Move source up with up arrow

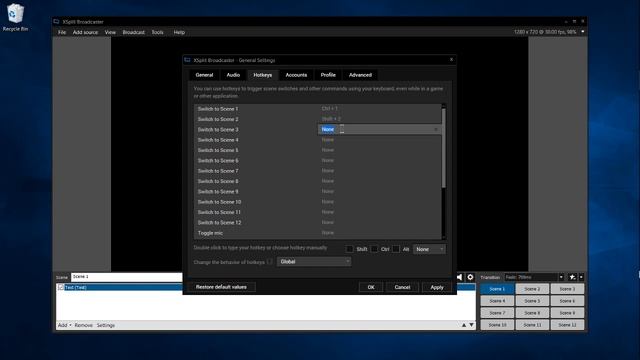(464, 325)
